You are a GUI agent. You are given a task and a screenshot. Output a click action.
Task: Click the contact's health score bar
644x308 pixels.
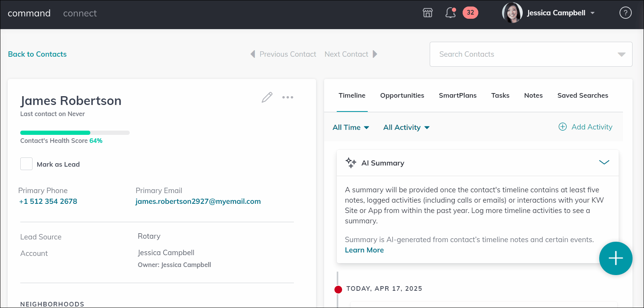click(75, 133)
